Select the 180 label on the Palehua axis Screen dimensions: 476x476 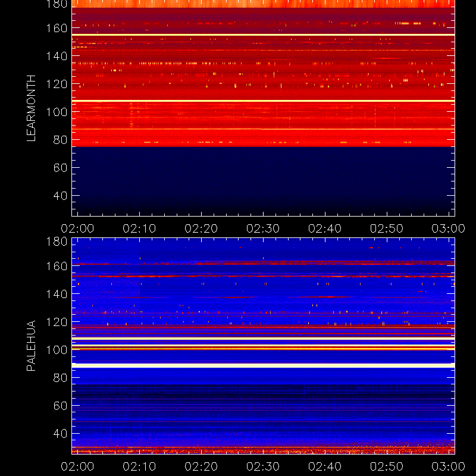tap(57, 242)
